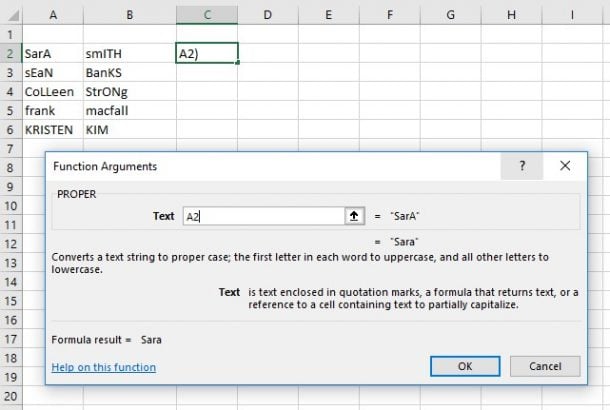The image size is (610, 410).
Task: Click the collapse dialog arrow icon
Action: pyautogui.click(x=354, y=216)
